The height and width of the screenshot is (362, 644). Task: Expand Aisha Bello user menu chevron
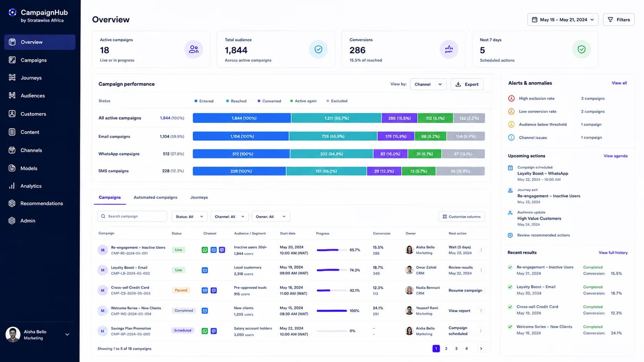(x=67, y=335)
